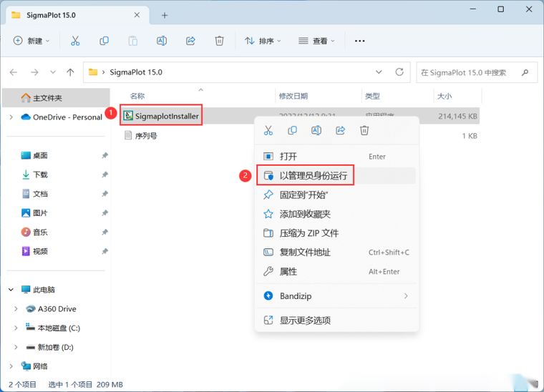
Task: Open the recent locations chevron
Action: (53, 72)
